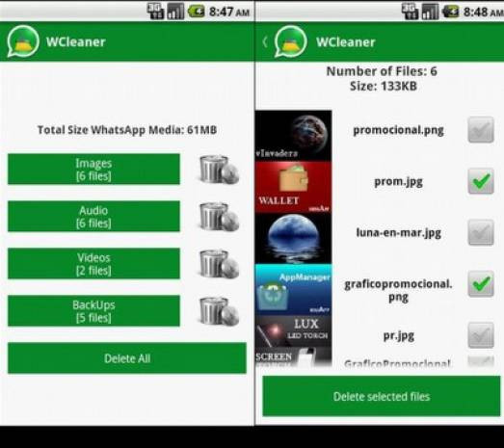Click Delete selected files button
The width and height of the screenshot is (504, 448).
pos(382,396)
